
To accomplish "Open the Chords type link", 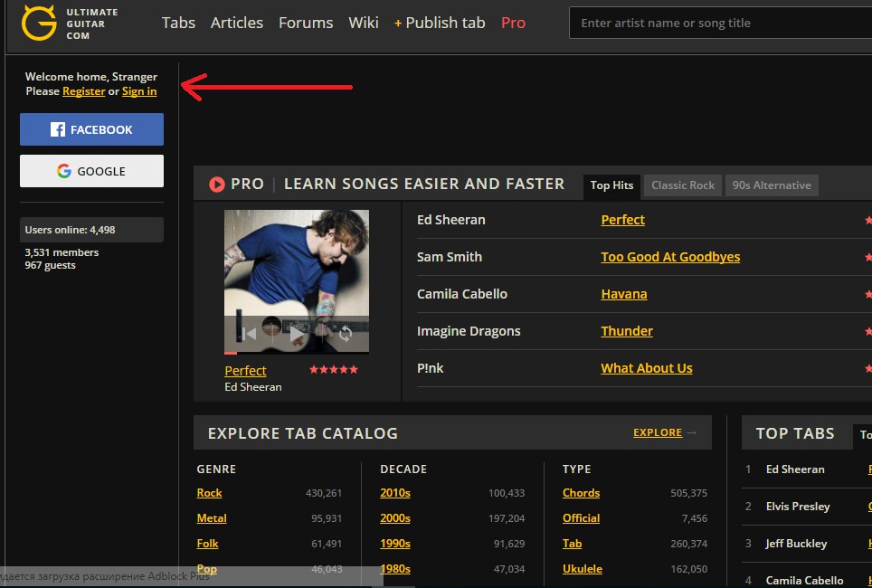I will (581, 493).
